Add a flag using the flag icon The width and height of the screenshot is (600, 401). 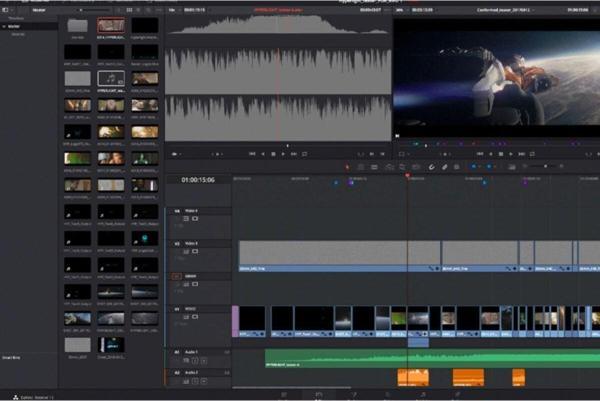click(474, 167)
